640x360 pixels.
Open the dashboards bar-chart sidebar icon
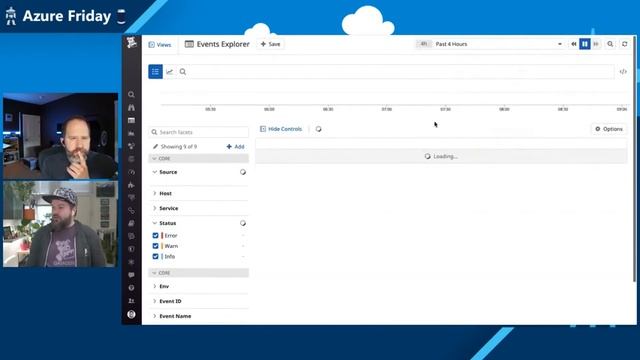[131, 133]
